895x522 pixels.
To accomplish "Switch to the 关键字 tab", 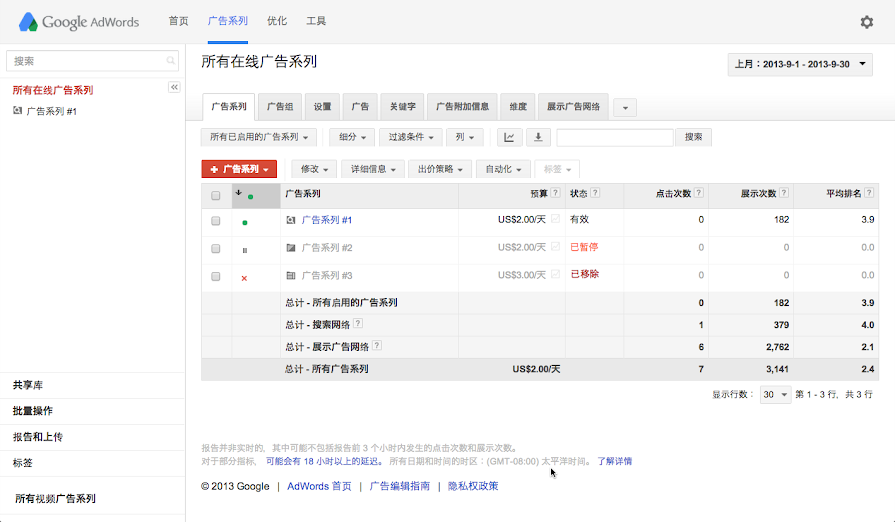I will coord(402,107).
